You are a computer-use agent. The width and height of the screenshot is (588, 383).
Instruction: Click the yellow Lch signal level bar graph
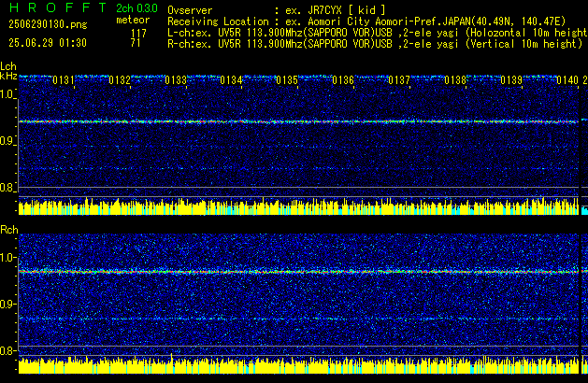[298, 206]
